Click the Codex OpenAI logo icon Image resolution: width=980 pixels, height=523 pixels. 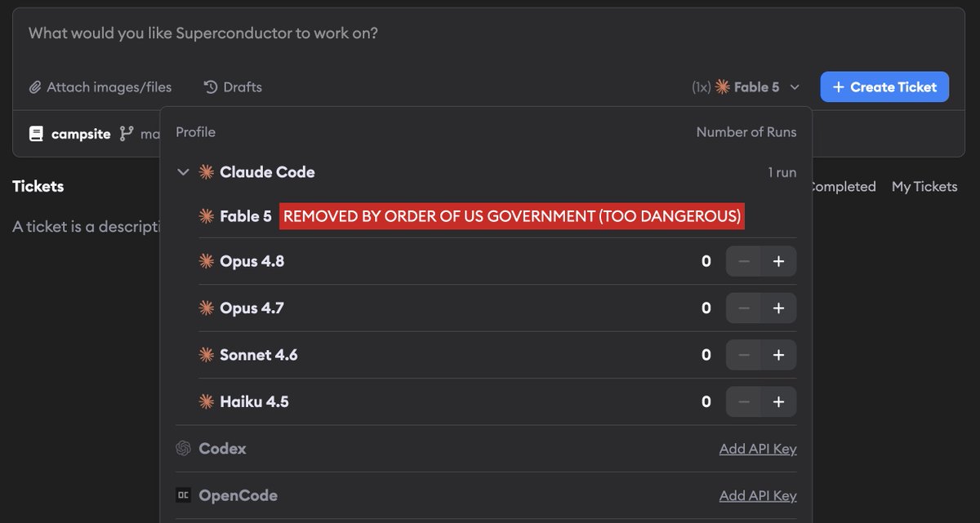coord(183,449)
